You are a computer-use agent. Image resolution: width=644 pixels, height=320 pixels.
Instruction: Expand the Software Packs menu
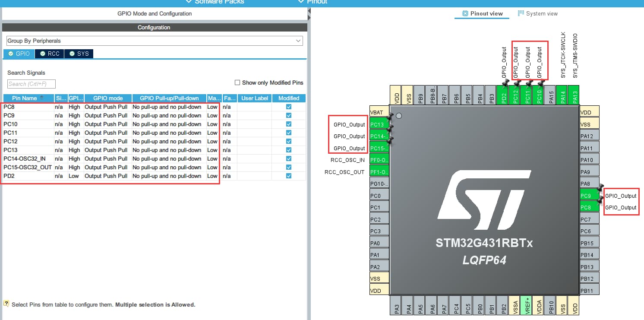tap(215, 2)
